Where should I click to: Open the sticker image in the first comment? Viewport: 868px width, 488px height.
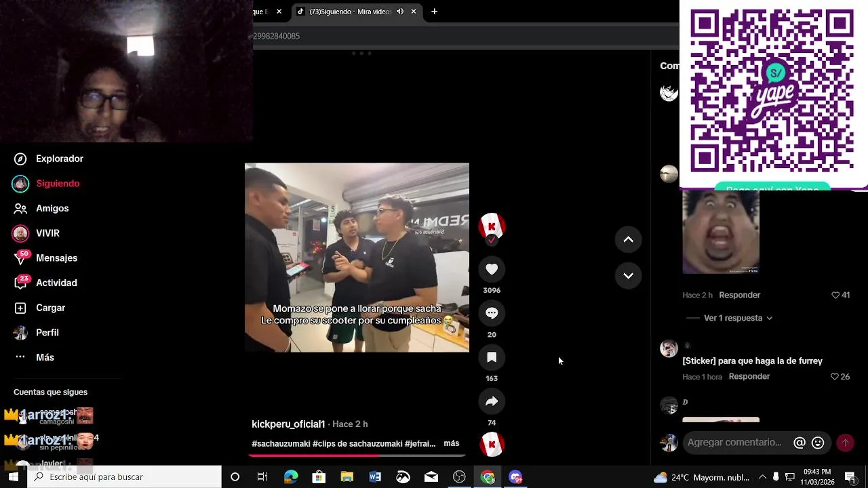(721, 232)
